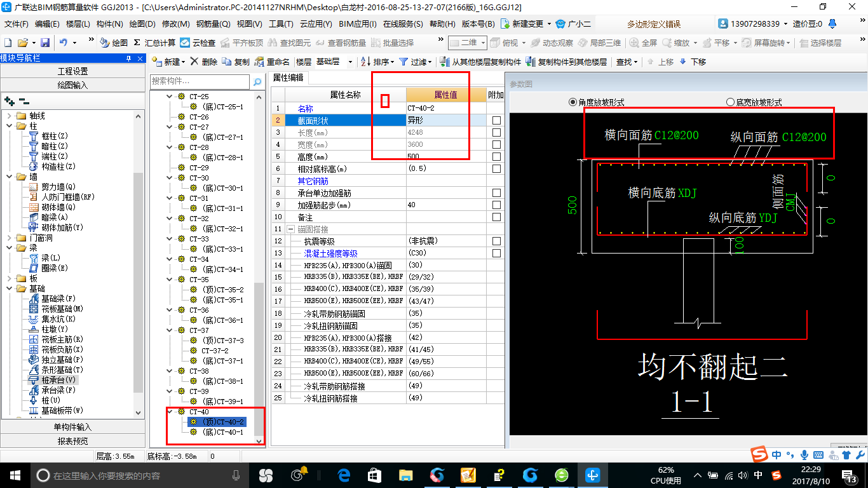Select 桩(U) pile component

pos(45,400)
